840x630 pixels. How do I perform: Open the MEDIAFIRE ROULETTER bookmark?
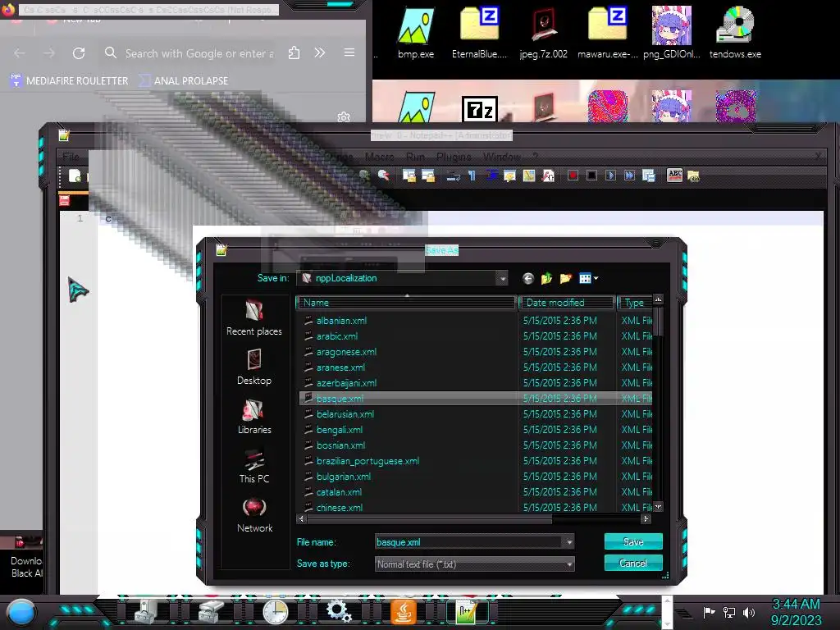pyautogui.click(x=70, y=81)
